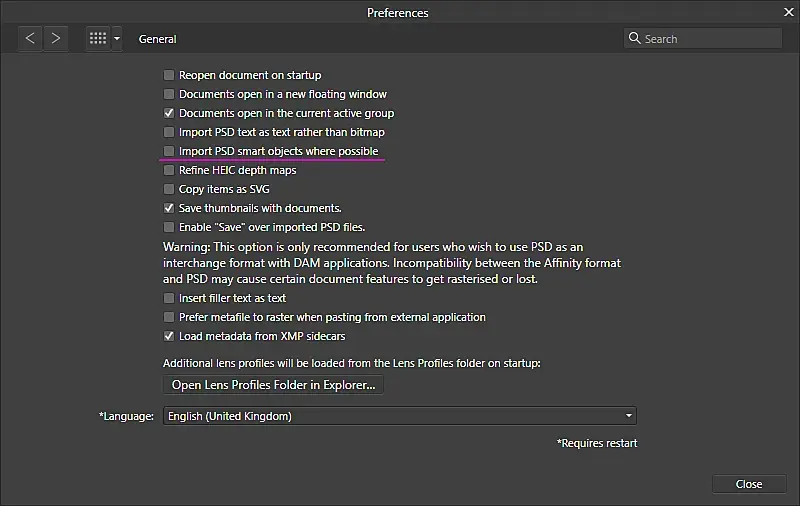800x506 pixels.
Task: Enable Refine HEIC depth maps
Action: point(169,170)
